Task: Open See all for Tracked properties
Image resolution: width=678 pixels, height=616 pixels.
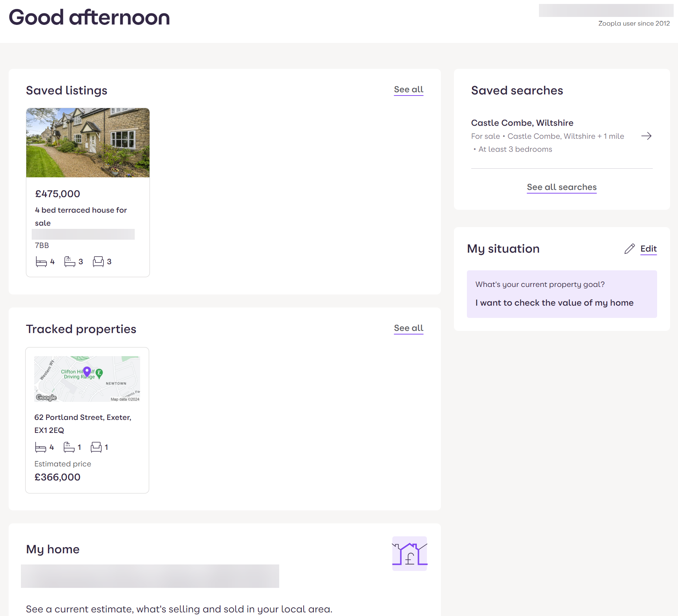Action: point(409,328)
